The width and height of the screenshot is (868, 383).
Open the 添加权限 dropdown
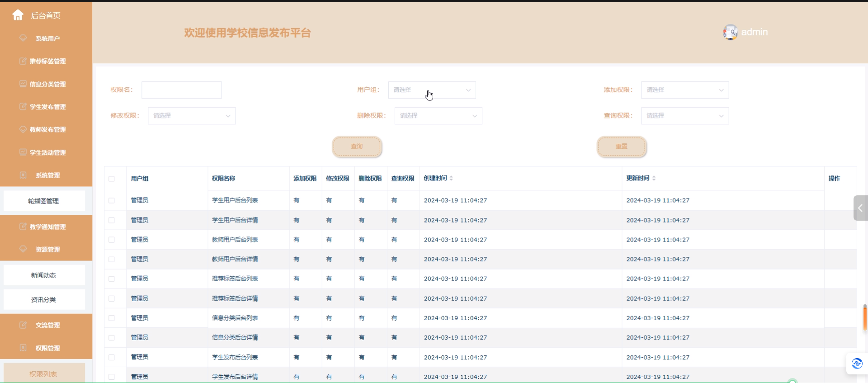[685, 90]
